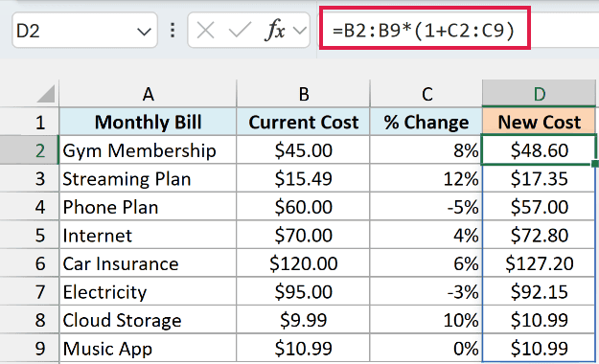Click the 8% change cell
Image resolution: width=599 pixels, height=364 pixels.
click(426, 150)
